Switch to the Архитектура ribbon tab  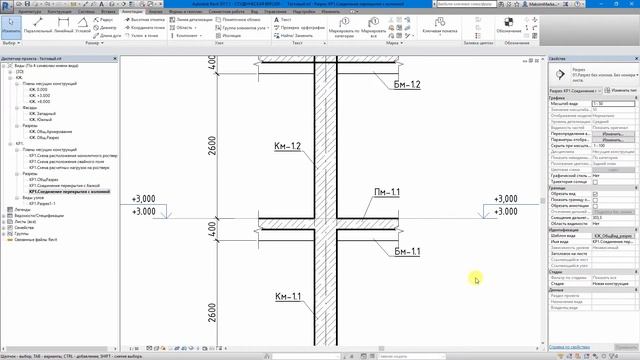click(30, 12)
